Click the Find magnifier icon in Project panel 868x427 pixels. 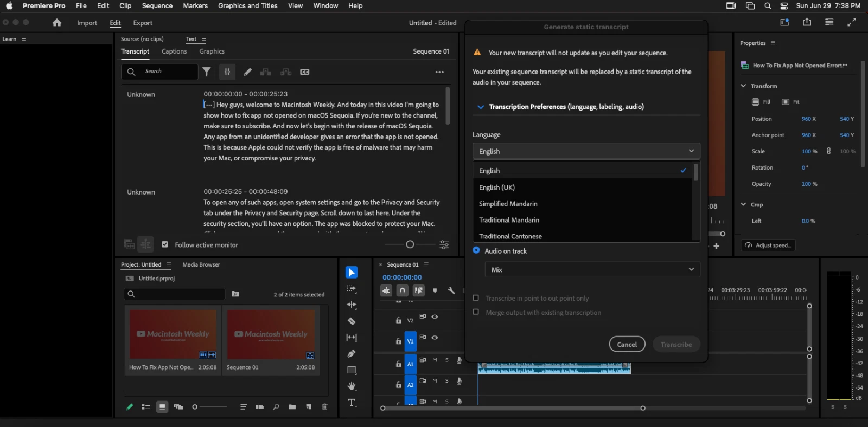pos(276,407)
